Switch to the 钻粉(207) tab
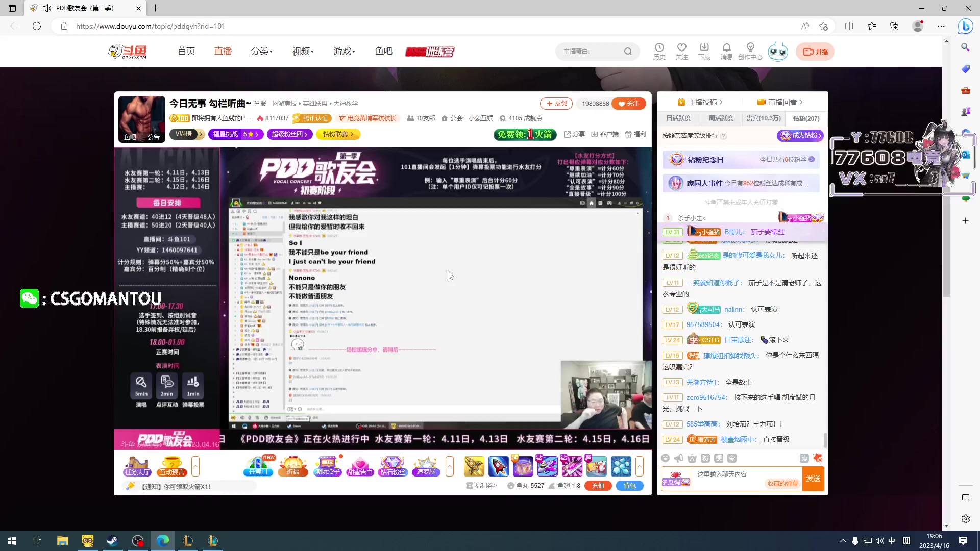Screen dimensions: 980x551 [x=805, y=118]
